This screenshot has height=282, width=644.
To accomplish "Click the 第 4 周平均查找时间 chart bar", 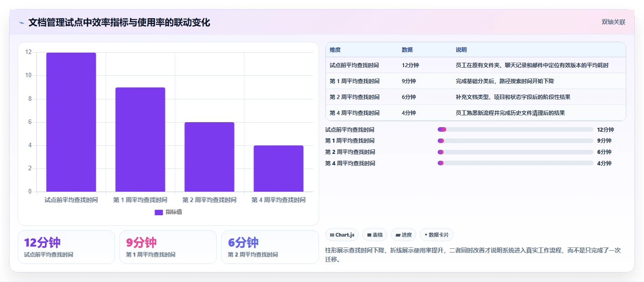I will (279, 168).
